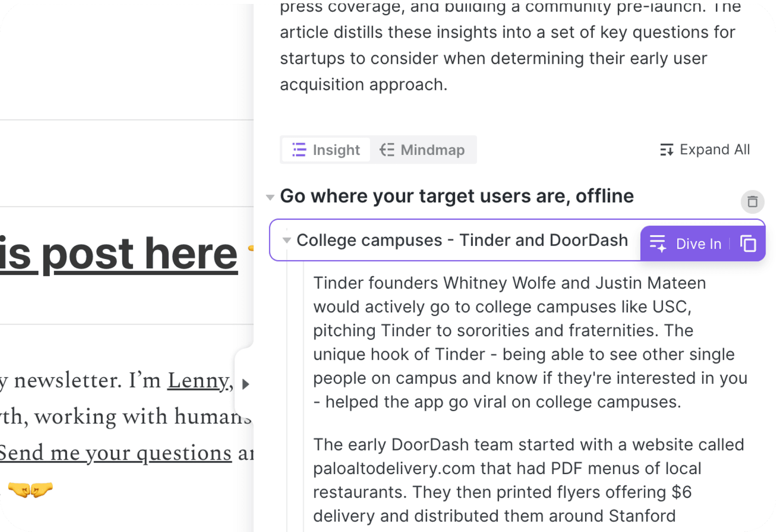Click the trash delete icon
776x532 pixels.
click(x=752, y=202)
